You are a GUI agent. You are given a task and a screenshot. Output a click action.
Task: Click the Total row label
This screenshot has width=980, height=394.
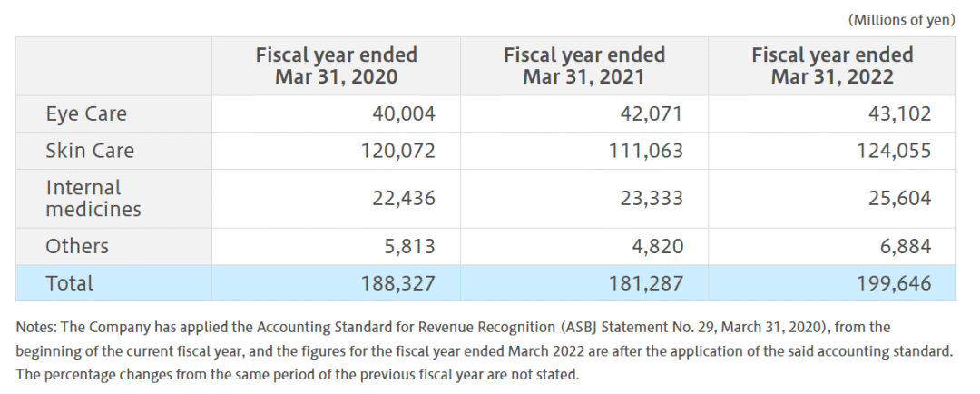coord(70,283)
